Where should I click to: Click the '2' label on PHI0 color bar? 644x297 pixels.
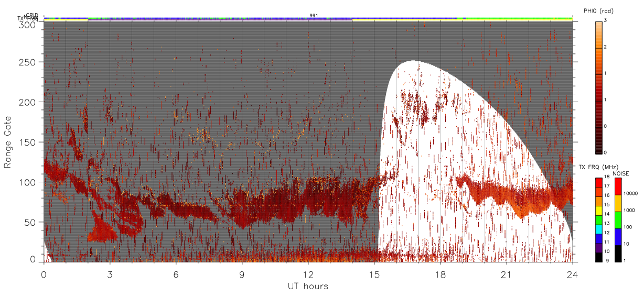point(606,47)
